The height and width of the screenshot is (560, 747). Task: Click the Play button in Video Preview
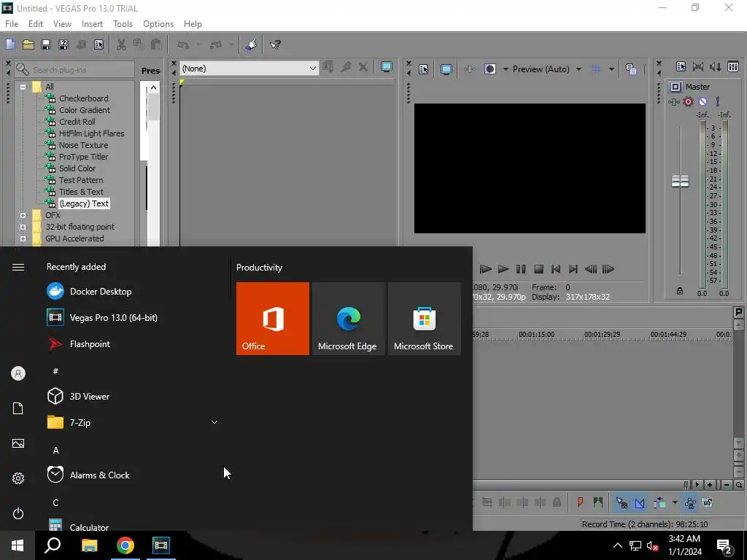coord(503,269)
